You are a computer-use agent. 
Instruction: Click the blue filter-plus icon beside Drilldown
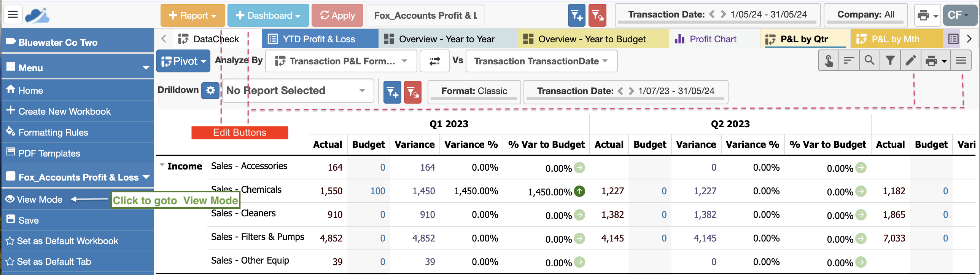coord(392,92)
